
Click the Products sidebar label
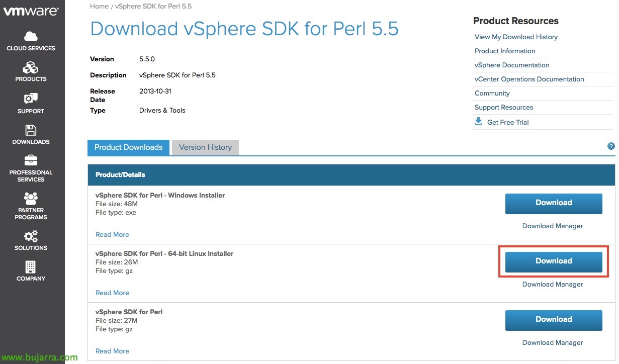tap(31, 79)
